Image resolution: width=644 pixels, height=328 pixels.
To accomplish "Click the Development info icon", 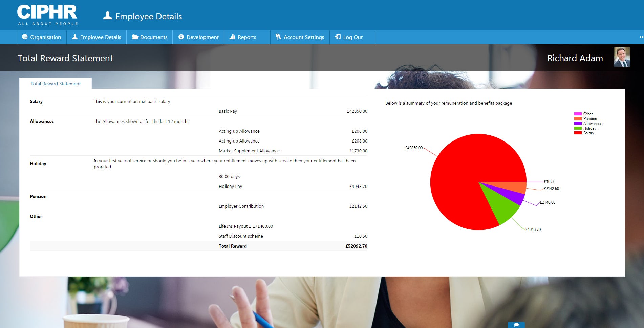I will coord(180,37).
